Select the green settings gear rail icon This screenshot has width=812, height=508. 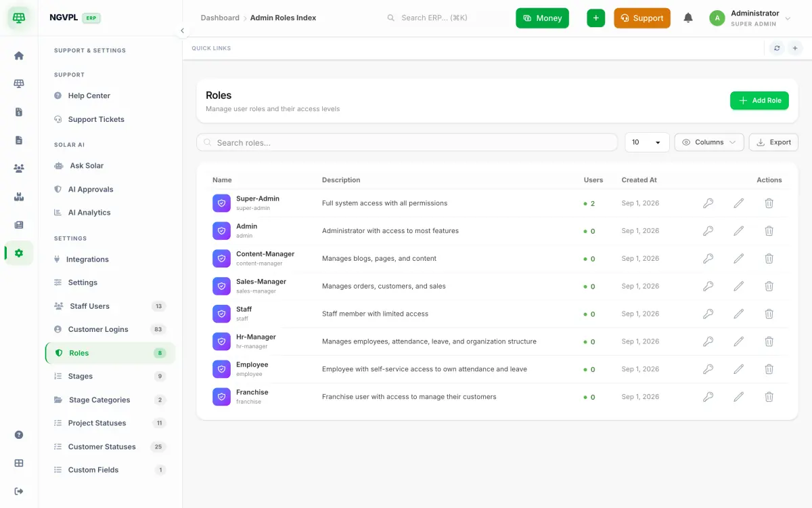(x=19, y=253)
